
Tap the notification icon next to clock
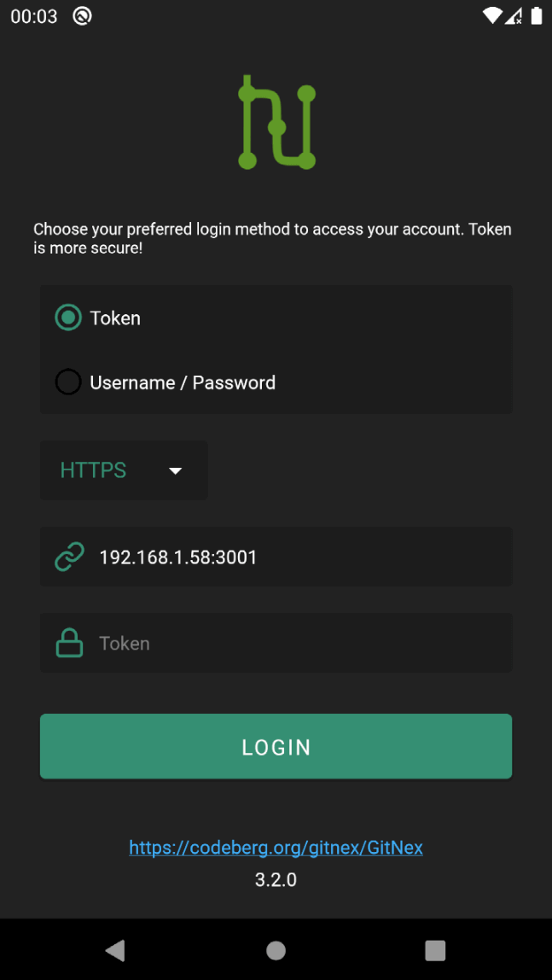[83, 16]
